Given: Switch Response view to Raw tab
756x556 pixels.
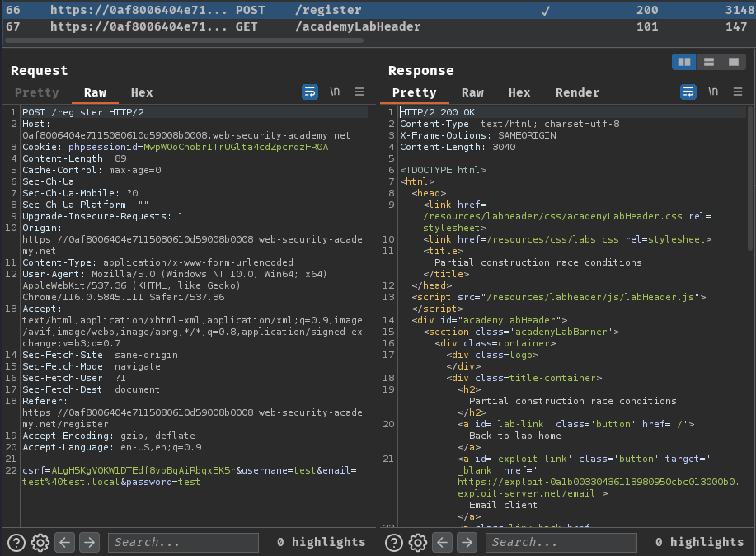Looking at the screenshot, I should [472, 92].
